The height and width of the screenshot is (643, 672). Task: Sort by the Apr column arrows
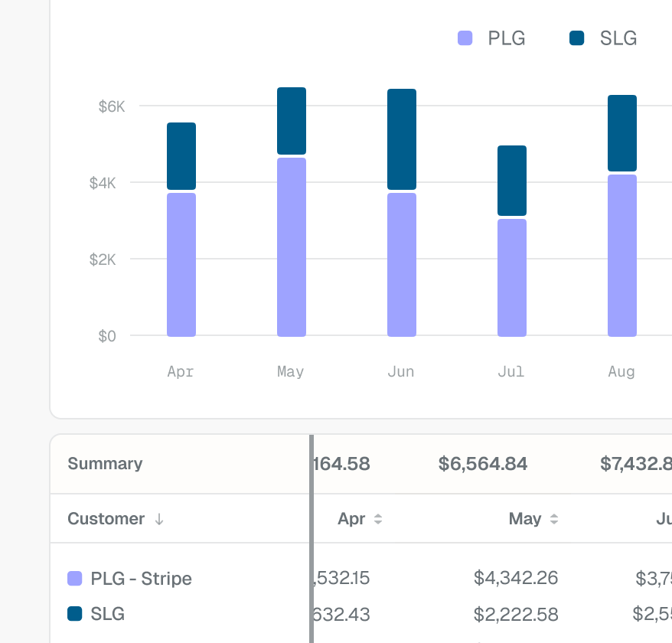pyautogui.click(x=378, y=519)
